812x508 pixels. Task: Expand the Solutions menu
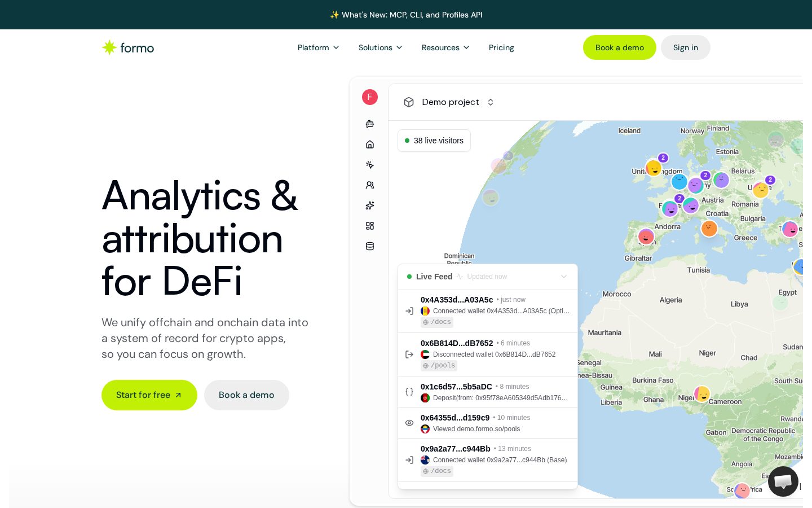(381, 47)
